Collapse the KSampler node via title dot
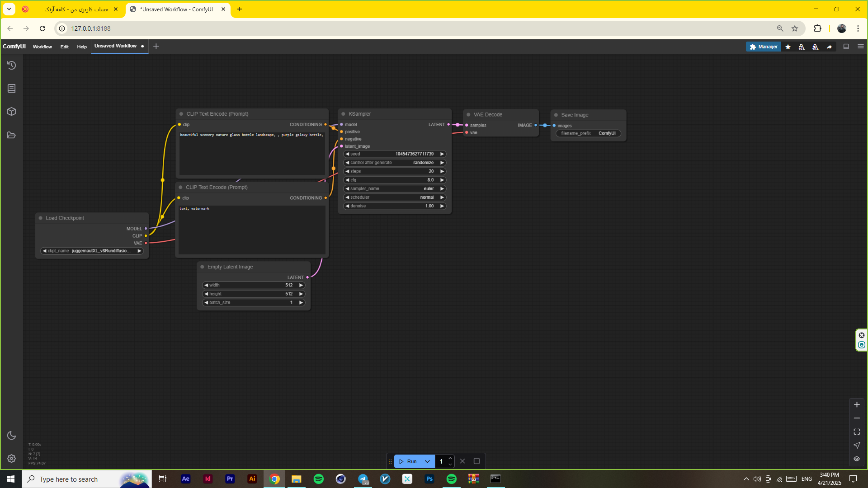This screenshot has height=488, width=868. click(x=344, y=114)
